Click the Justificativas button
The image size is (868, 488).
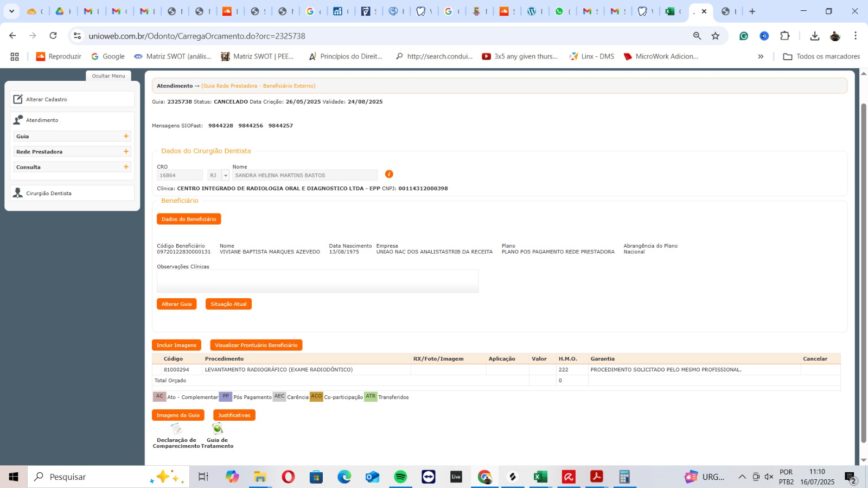(x=234, y=415)
